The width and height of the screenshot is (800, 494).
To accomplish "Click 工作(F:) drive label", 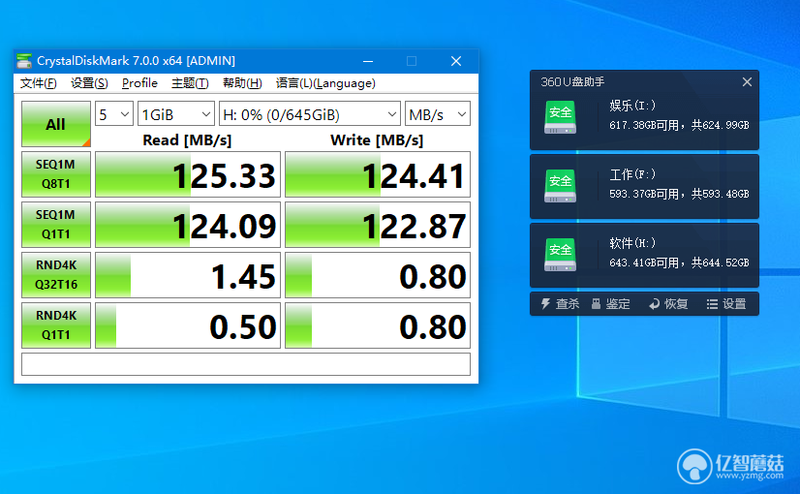I will (x=632, y=175).
